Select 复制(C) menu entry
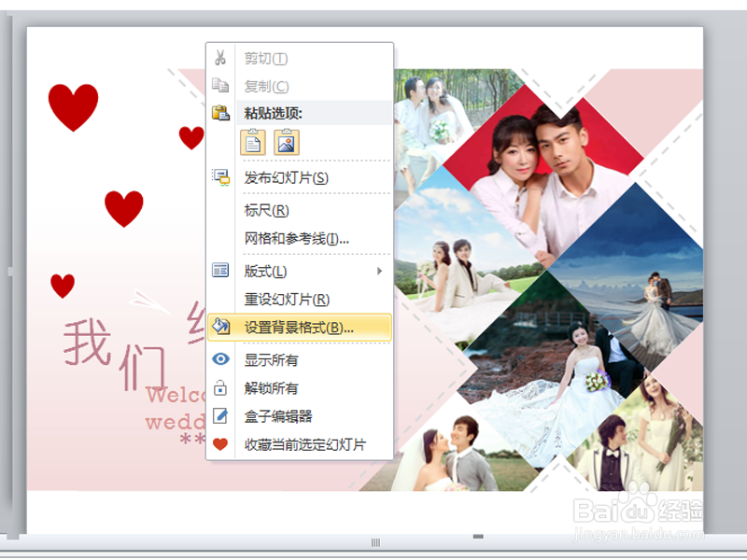Viewport: 747px width, 560px height. tap(300, 86)
